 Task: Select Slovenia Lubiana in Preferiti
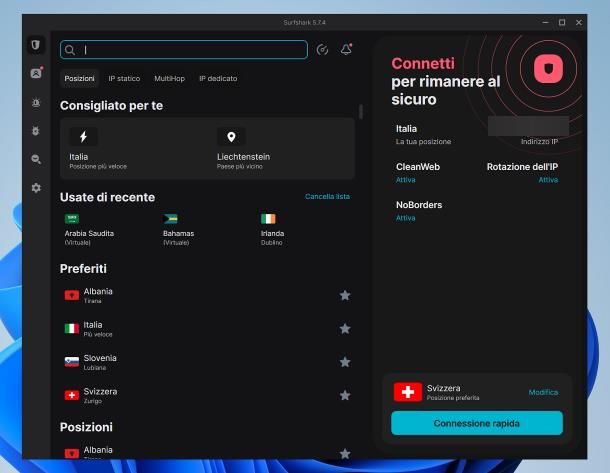pyautogui.click(x=207, y=362)
